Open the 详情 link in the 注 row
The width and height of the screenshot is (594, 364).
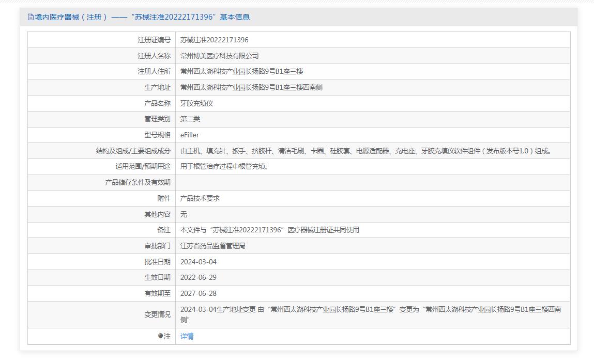pos(187,336)
